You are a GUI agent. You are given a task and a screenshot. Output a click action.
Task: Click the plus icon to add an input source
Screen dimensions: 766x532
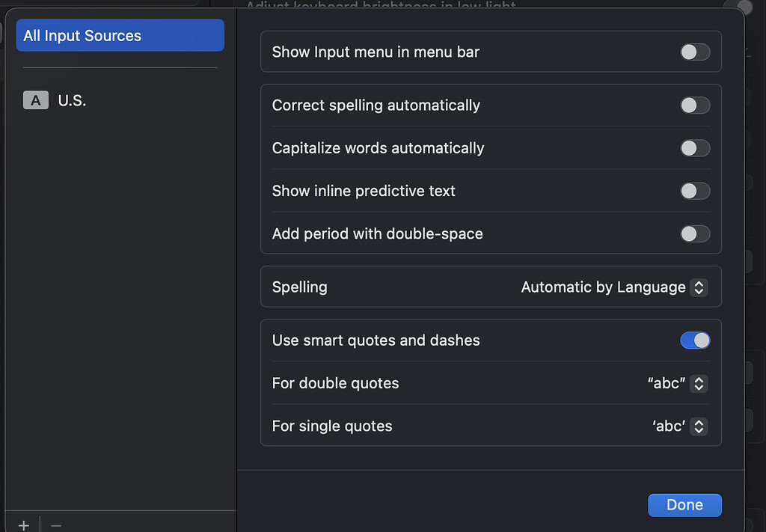(23, 525)
